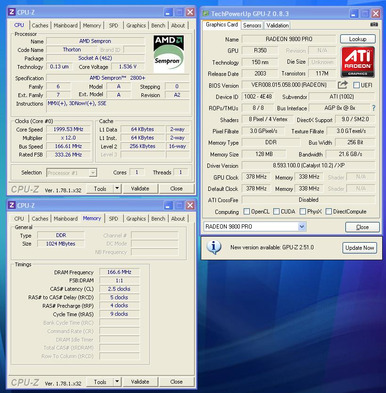Open the Memory tab in top CPU-Z

click(x=92, y=25)
